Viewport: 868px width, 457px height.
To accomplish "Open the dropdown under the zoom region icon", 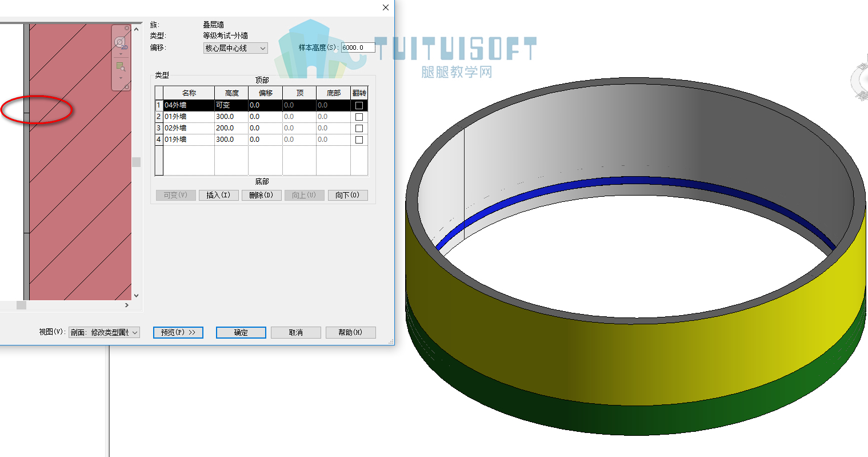I will coord(121,78).
